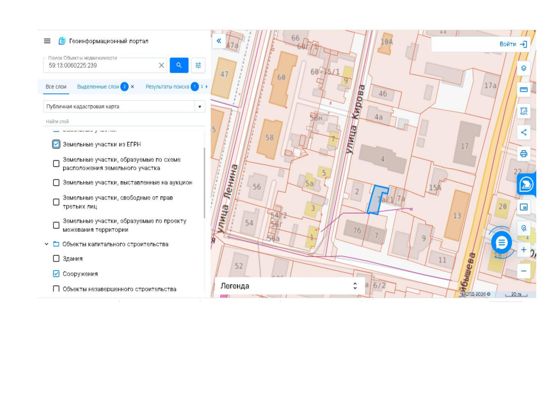560x396 pixels.
Task: Share the current map view
Action: pyautogui.click(x=524, y=132)
